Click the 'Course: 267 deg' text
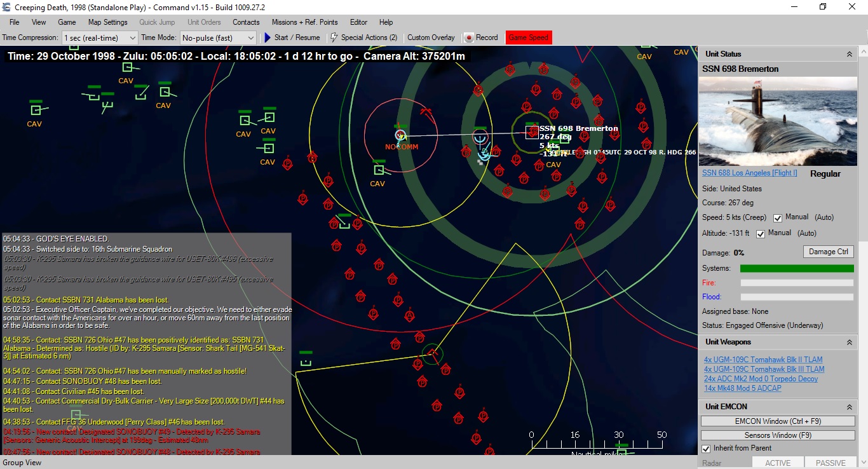 (727, 203)
